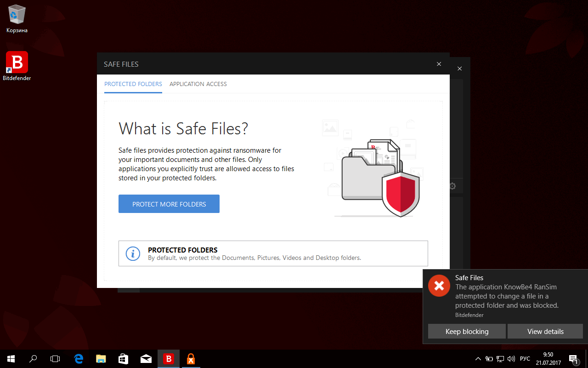
Task: Open the Action Center with the notification badge
Action: point(574,358)
